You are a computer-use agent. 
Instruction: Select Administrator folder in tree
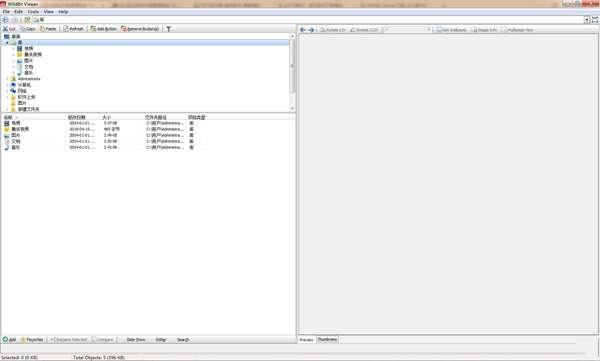coord(29,79)
